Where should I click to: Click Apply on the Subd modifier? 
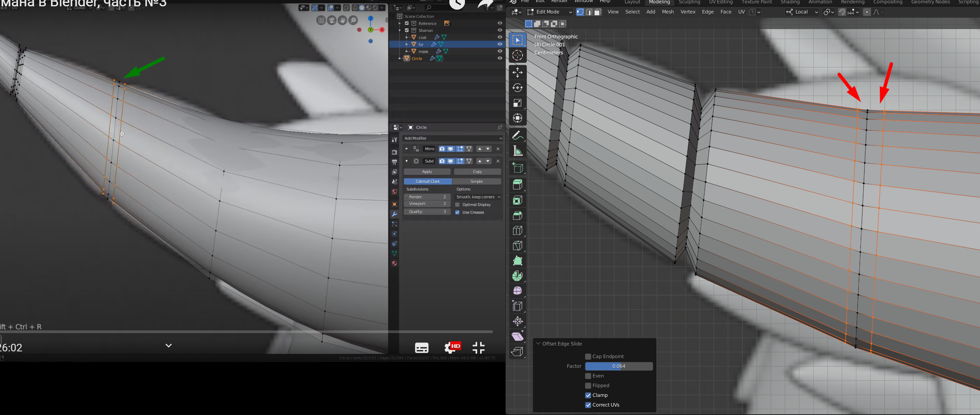[x=427, y=172]
